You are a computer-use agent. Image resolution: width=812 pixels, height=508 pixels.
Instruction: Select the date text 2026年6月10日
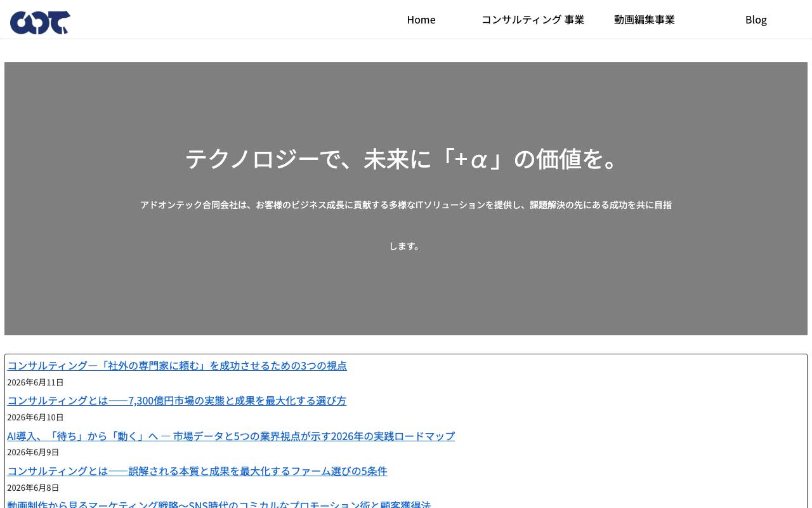coord(36,417)
